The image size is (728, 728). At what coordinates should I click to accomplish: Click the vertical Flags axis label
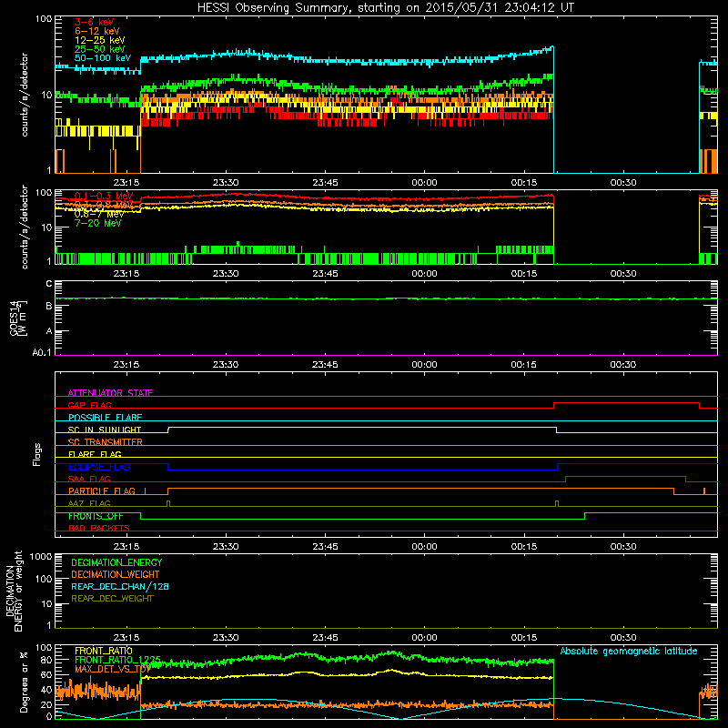pyautogui.click(x=37, y=454)
